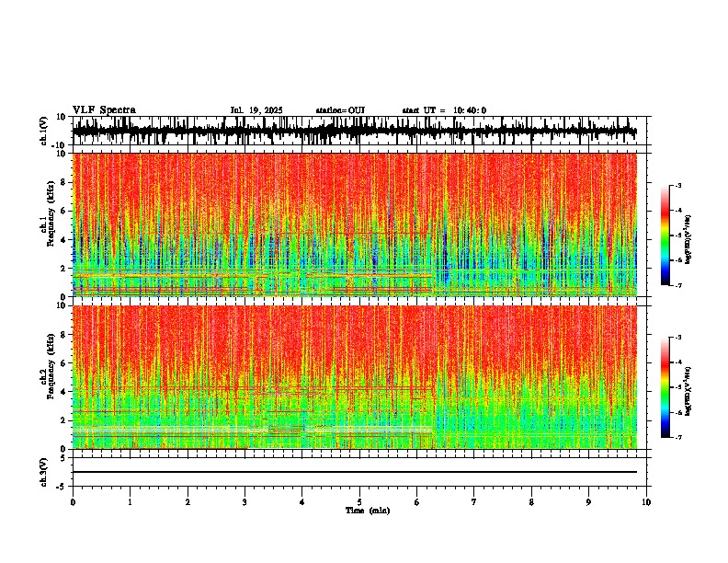Screen dimensions: 728x563
Task: Click time axis tick label '8'
Action: 531,502
